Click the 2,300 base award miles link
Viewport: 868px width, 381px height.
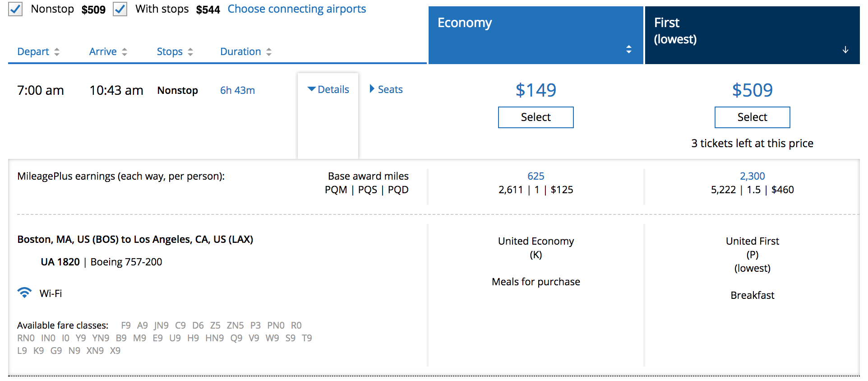click(752, 176)
